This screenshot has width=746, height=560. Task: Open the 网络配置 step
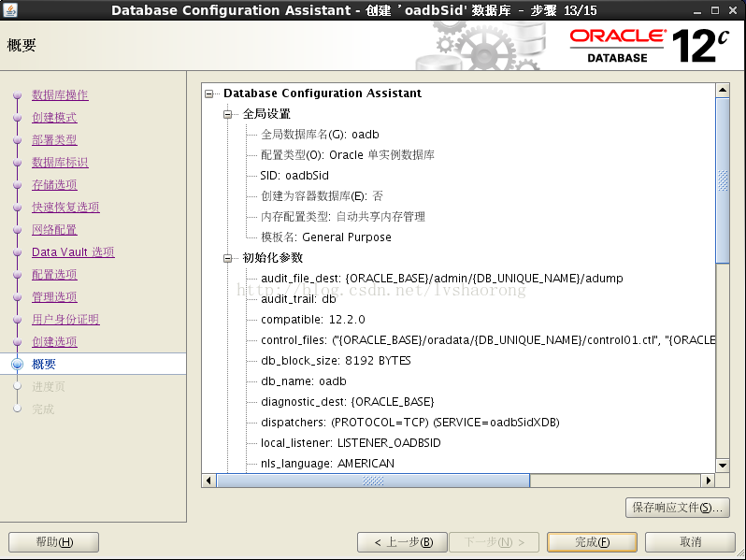54,230
